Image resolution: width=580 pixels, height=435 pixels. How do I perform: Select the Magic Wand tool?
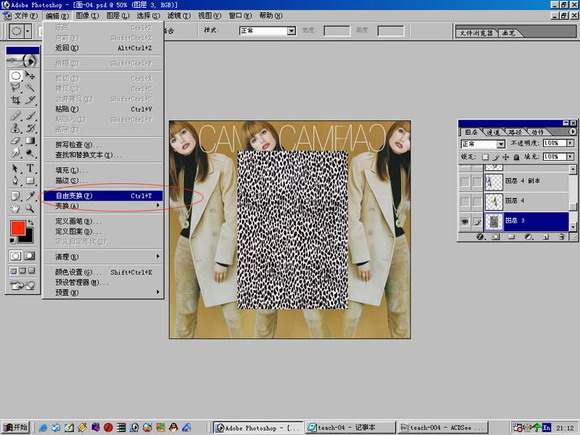(30, 88)
